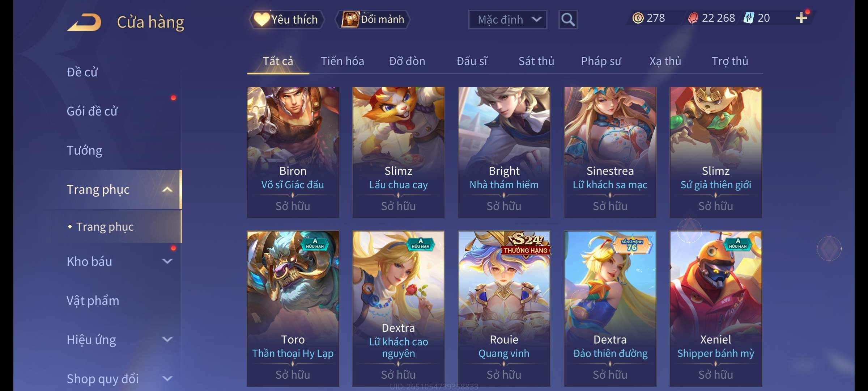This screenshot has height=391, width=868.
Task: Open Gói đề cử in sidebar
Action: (92, 111)
